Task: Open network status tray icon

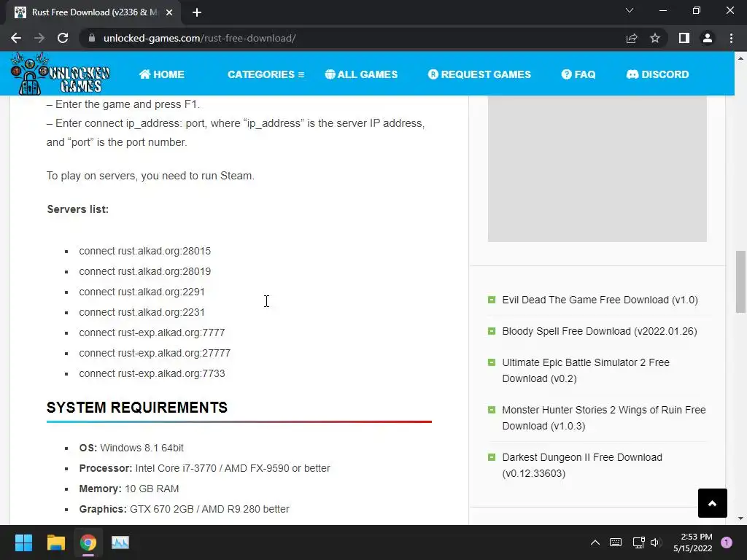Action: coord(638,542)
